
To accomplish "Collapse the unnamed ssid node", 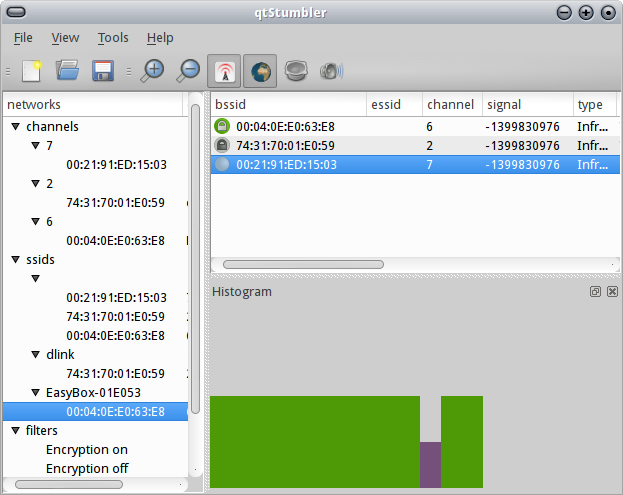I will pyautogui.click(x=35, y=278).
